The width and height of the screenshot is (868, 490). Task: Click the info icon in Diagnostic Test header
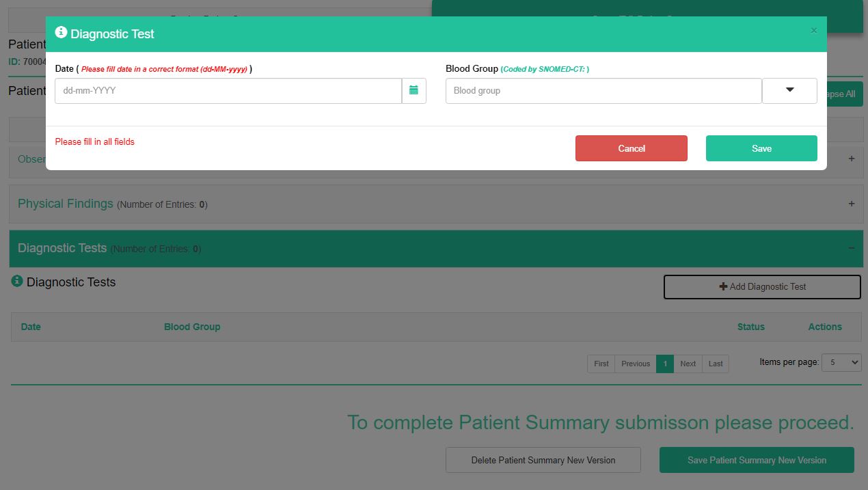[61, 33]
